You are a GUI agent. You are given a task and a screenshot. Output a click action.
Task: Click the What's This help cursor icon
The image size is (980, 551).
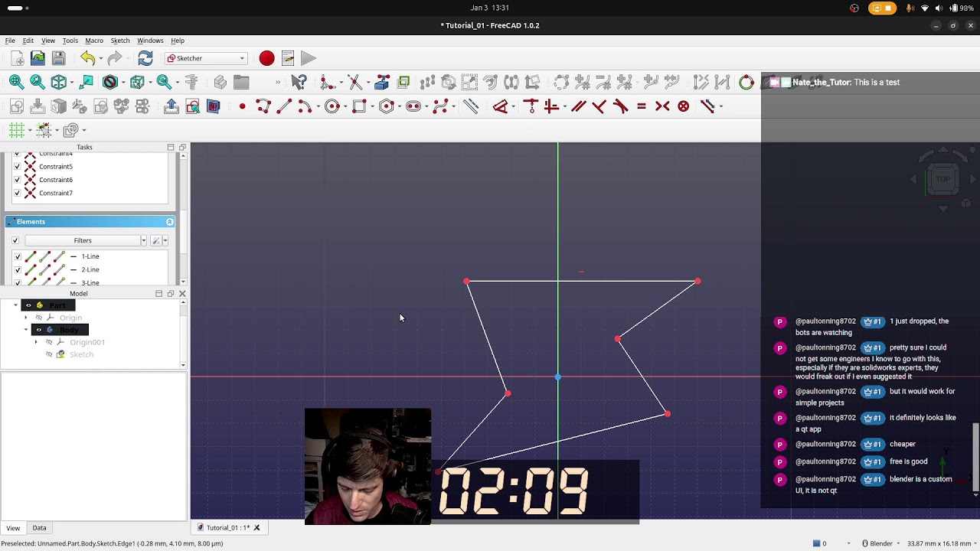click(x=299, y=82)
